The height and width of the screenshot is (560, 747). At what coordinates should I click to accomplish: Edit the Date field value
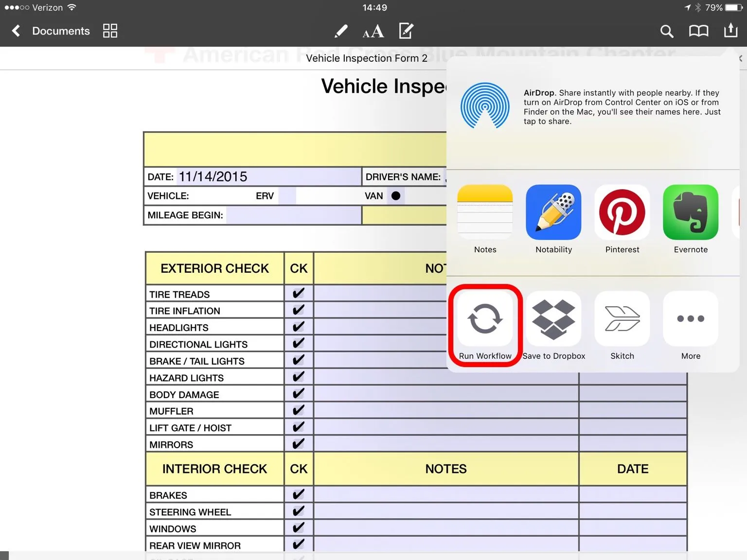pyautogui.click(x=267, y=176)
